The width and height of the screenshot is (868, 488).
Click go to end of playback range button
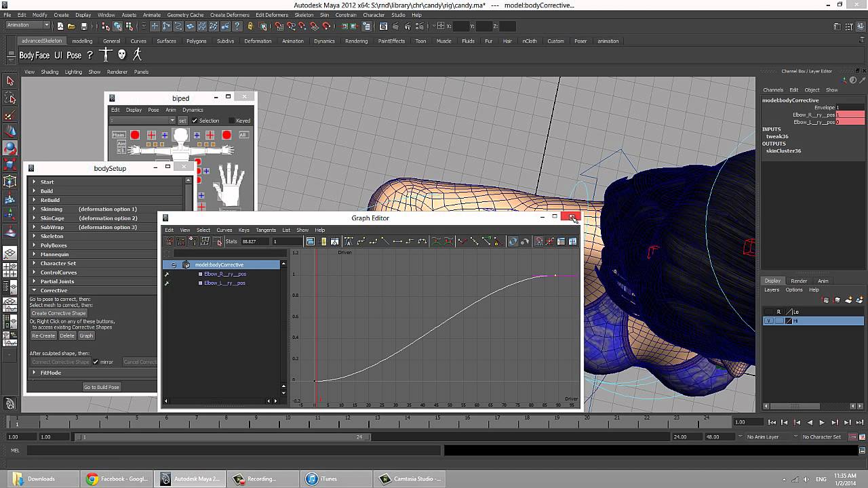pyautogui.click(x=860, y=422)
